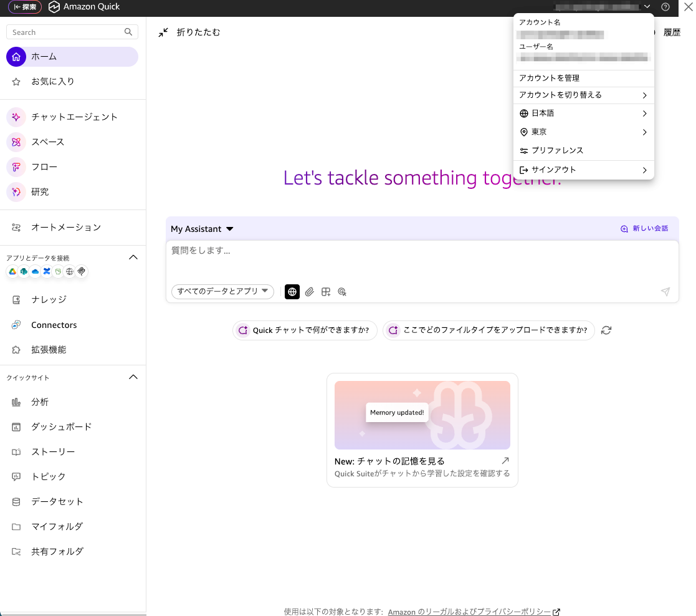Select the OneDrive connector icon

(35, 271)
